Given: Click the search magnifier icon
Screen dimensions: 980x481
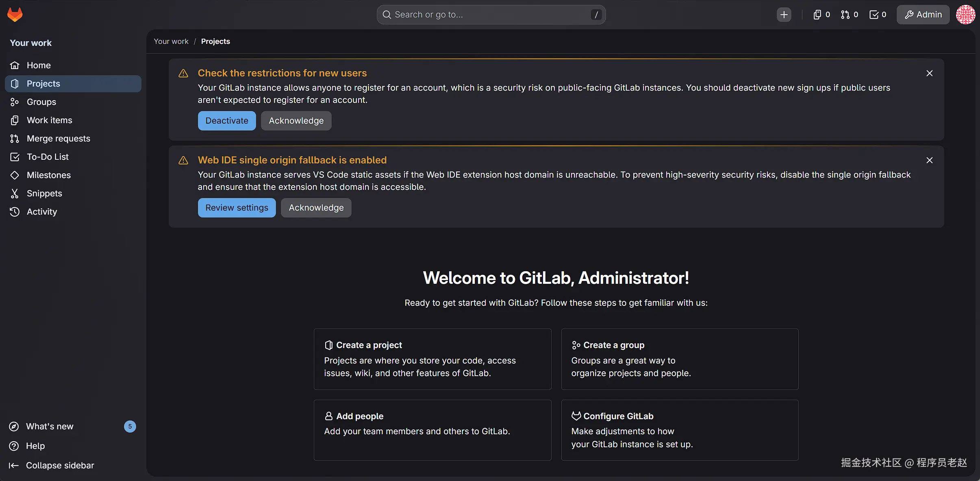Looking at the screenshot, I should [x=387, y=15].
